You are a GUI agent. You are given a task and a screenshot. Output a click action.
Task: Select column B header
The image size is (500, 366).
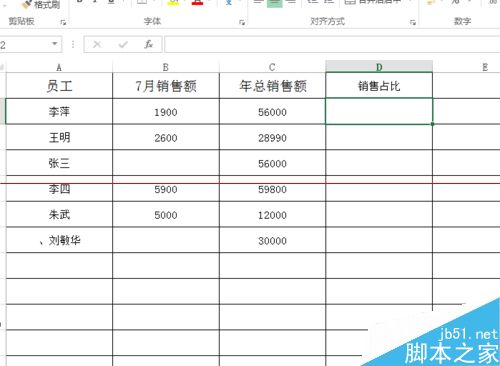click(166, 67)
